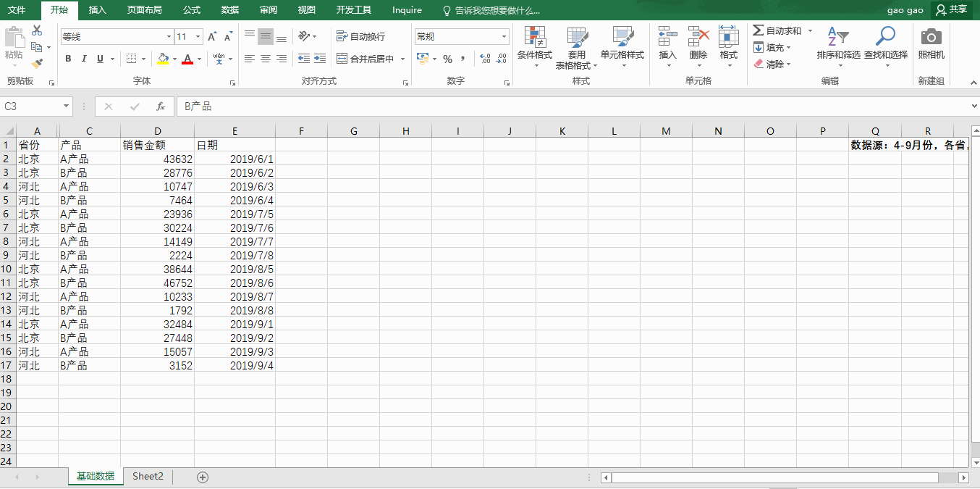
Task: Open the number format dropdown 常规
Action: pyautogui.click(x=504, y=36)
